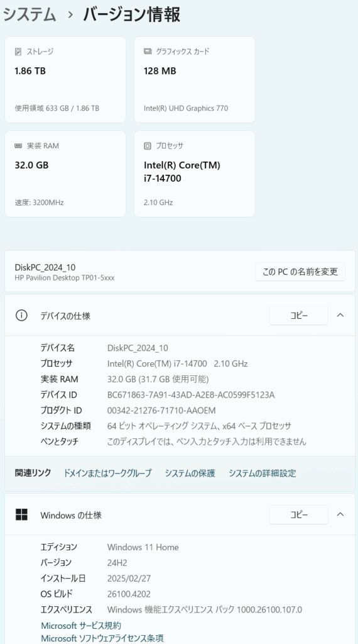Click the storage disk icon
Viewport: 358px width, 644px height.
tap(18, 52)
